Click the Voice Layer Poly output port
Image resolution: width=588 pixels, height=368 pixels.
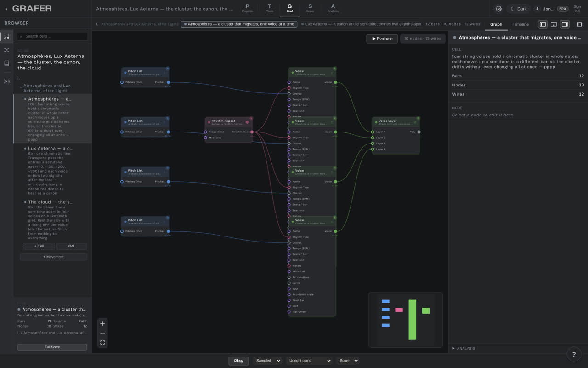point(419,132)
